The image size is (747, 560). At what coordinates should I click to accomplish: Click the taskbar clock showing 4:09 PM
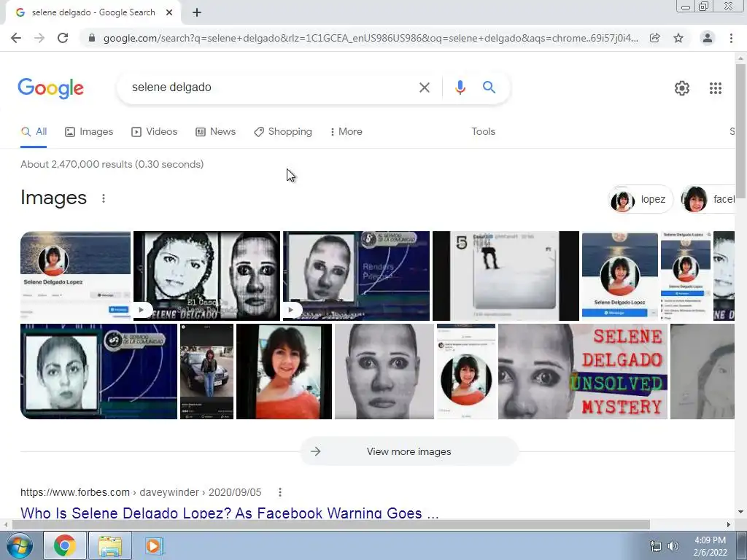click(x=711, y=546)
